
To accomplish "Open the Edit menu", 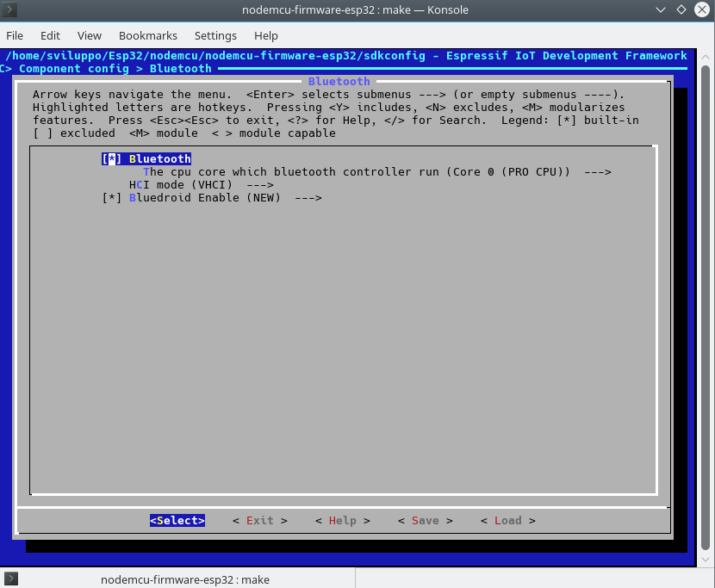I will [50, 35].
